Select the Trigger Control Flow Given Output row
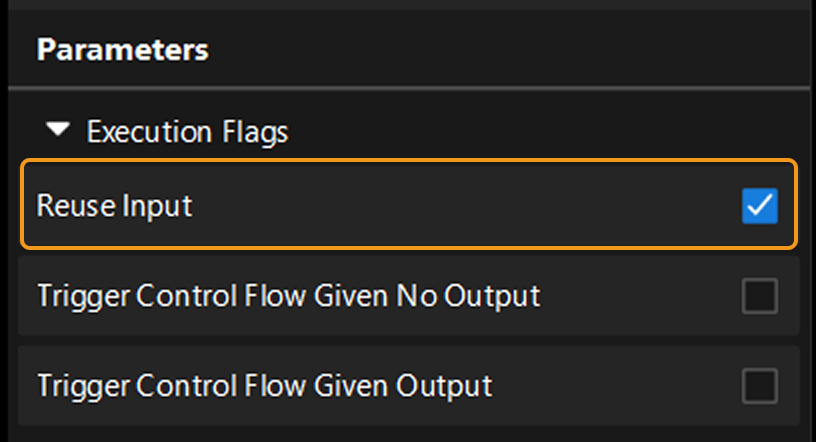816x442 pixels. point(400,385)
